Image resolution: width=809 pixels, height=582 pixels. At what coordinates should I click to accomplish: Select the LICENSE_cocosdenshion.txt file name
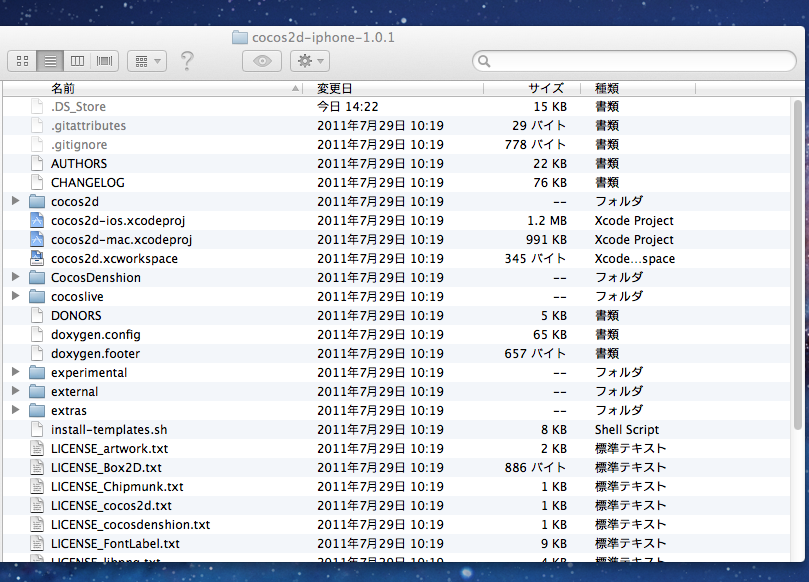(x=131, y=525)
